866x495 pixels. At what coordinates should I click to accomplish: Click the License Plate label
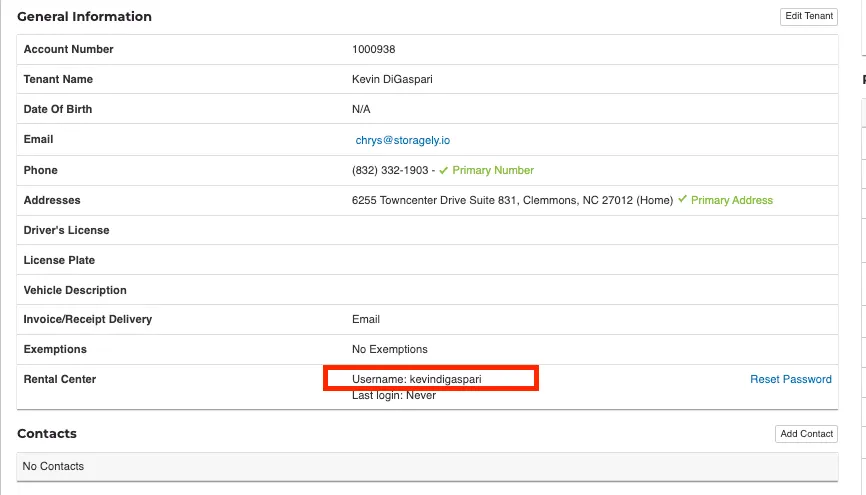pyautogui.click(x=59, y=260)
